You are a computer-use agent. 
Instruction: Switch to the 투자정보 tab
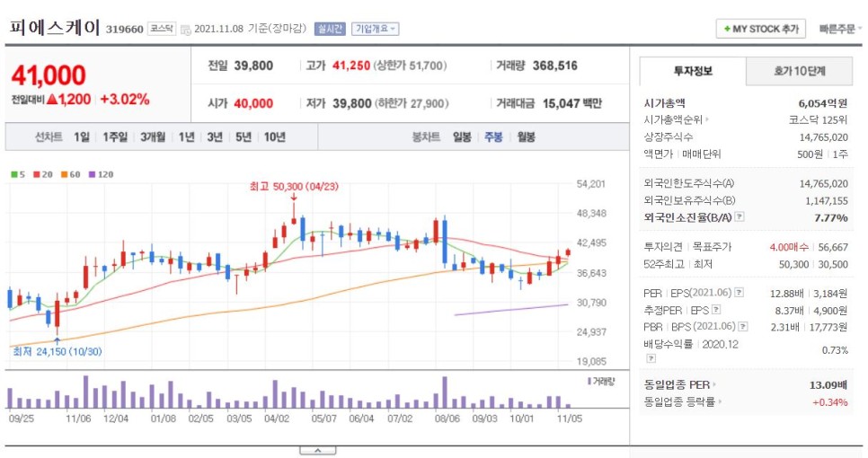point(693,71)
